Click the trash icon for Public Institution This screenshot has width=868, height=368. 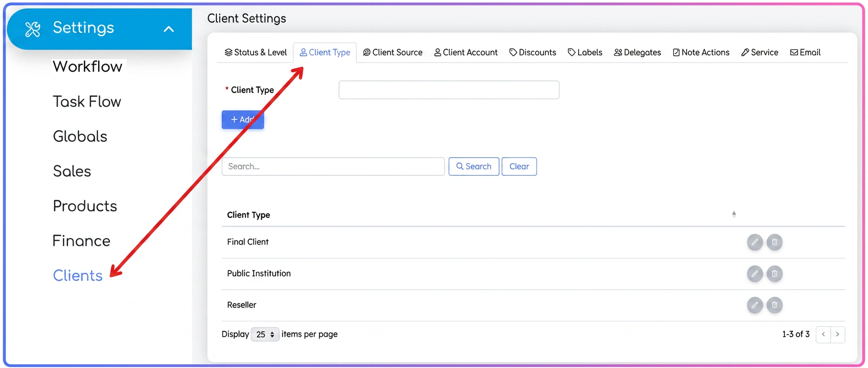(x=774, y=273)
